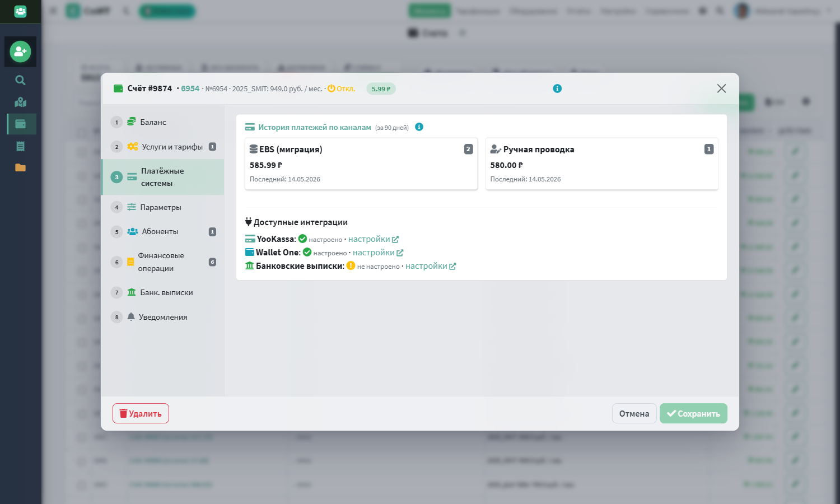Click the count badge on EBS (миграция) card

(x=468, y=149)
